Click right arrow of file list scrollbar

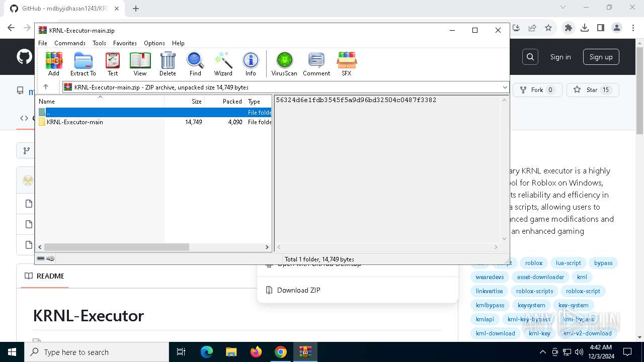[x=267, y=247]
